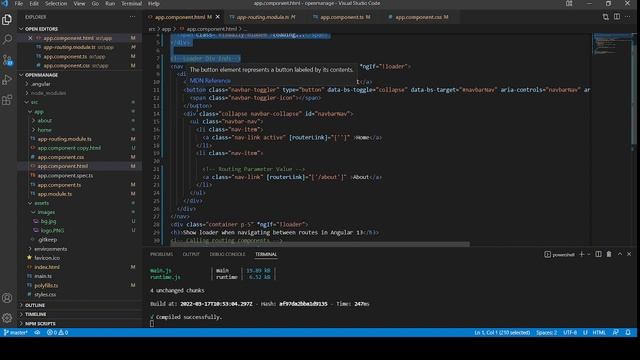Open editor more actions ellipsis
This screenshot has width=640, height=360.
(628, 17)
